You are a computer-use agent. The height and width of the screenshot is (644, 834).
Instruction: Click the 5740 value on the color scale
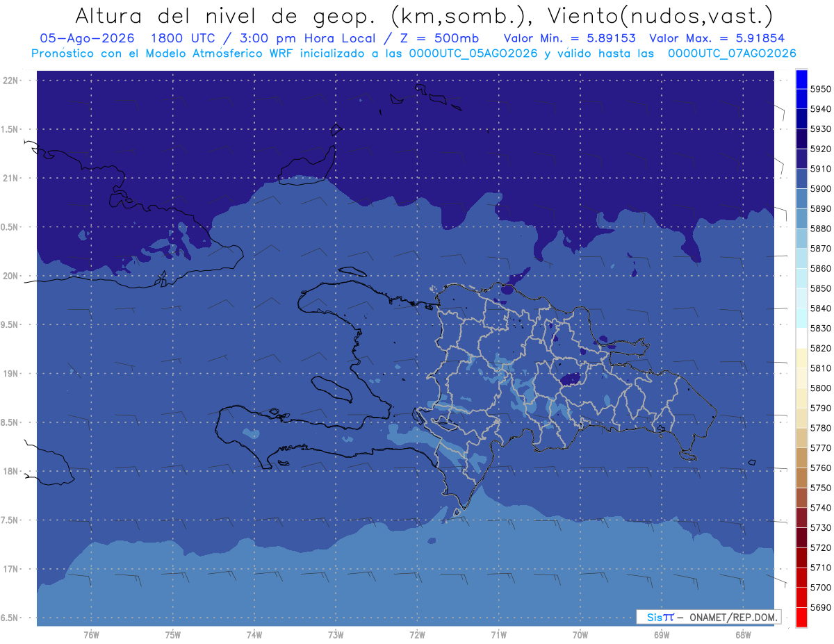point(820,508)
